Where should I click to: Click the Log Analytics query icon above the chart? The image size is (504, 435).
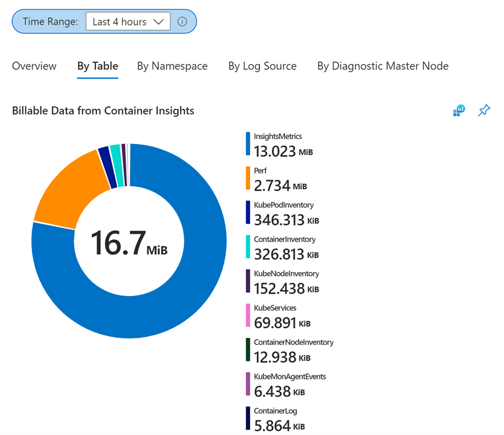458,110
